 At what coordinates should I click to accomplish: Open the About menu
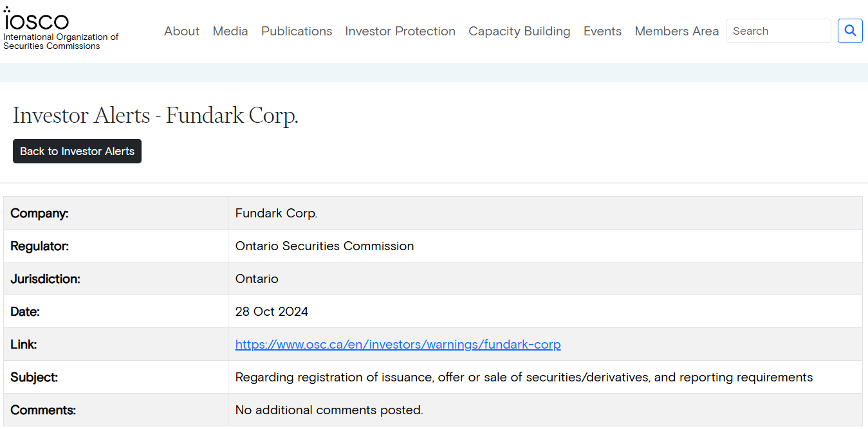[x=181, y=31]
